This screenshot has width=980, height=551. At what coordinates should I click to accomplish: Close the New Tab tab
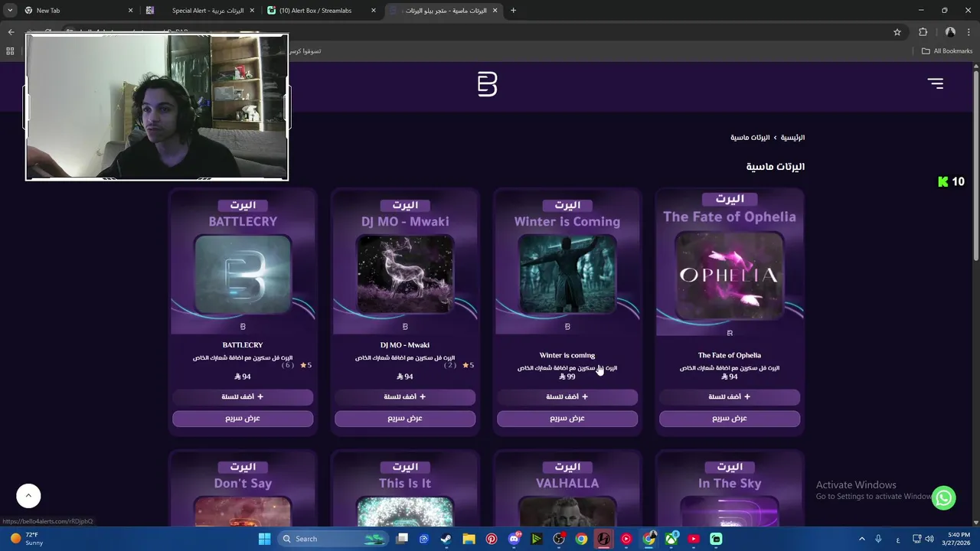(130, 11)
